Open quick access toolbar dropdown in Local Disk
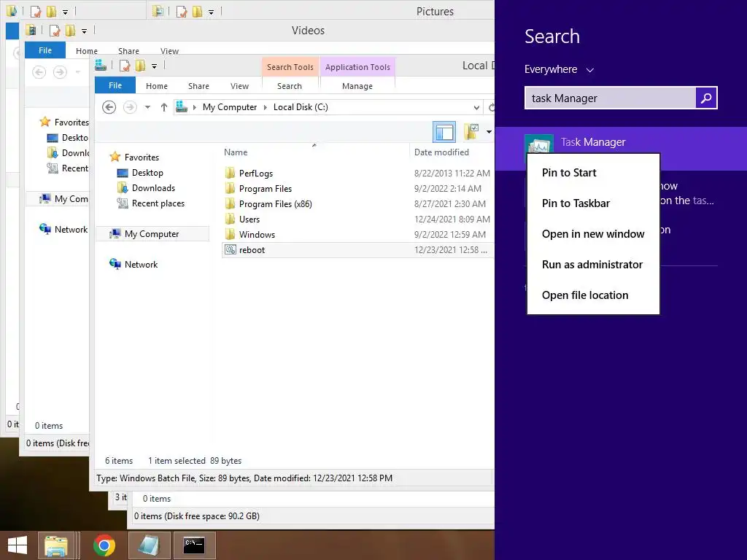 click(155, 66)
